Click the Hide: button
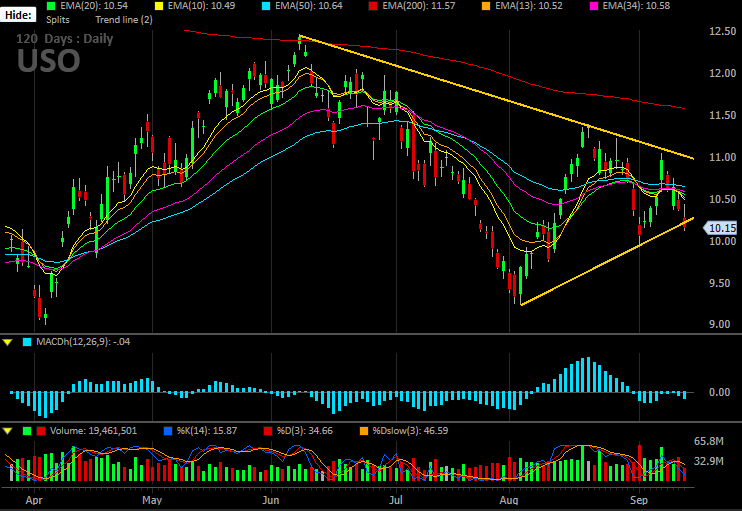This screenshot has height=511, width=742. pyautogui.click(x=18, y=15)
